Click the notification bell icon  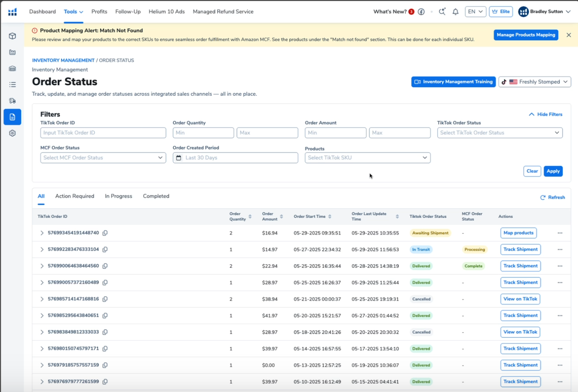[x=456, y=12]
